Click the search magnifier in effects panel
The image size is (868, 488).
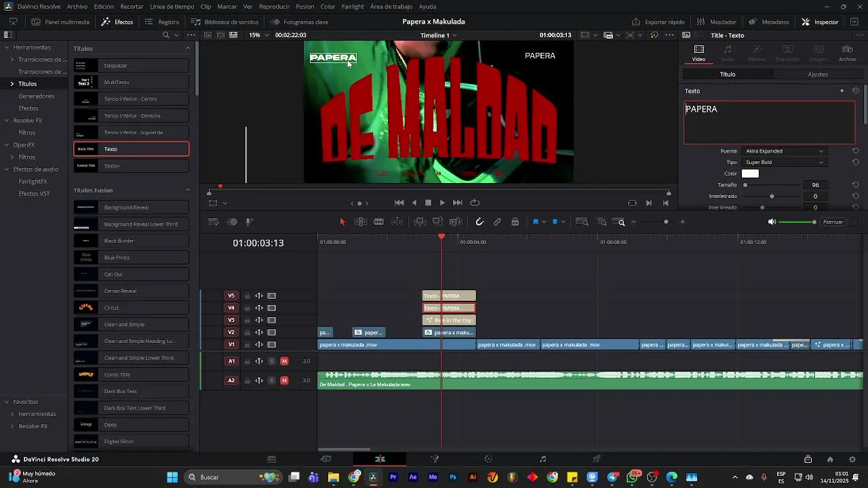[x=165, y=35]
